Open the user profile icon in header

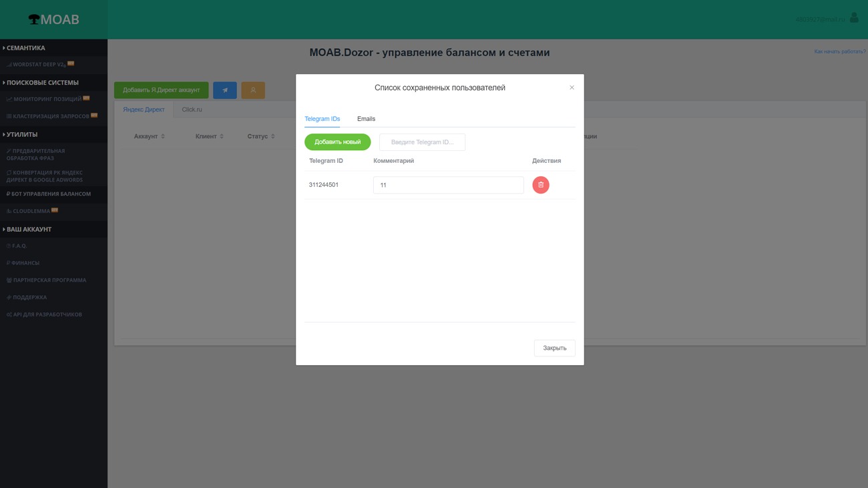854,18
